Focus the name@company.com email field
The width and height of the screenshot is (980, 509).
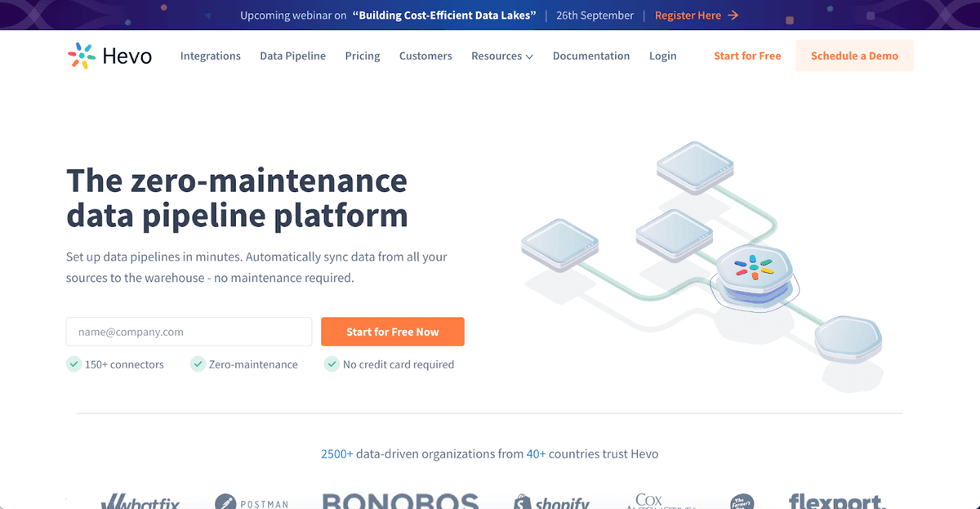tap(189, 332)
